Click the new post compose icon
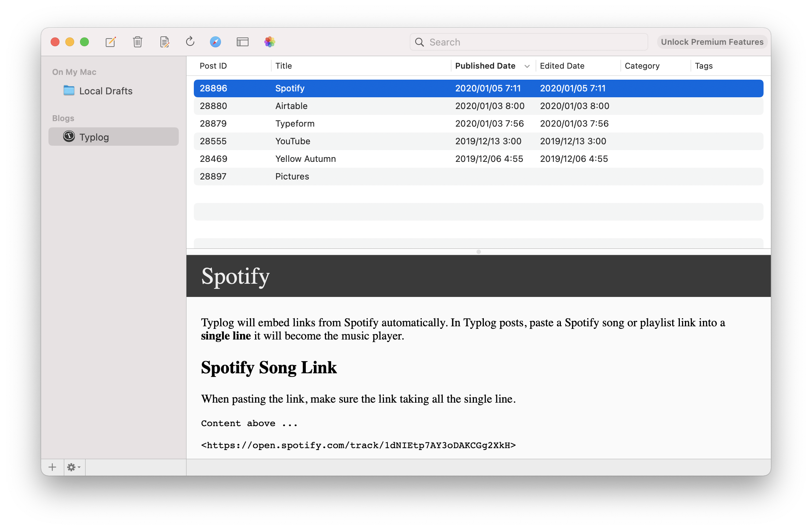Image resolution: width=812 pixels, height=530 pixels. (x=110, y=42)
